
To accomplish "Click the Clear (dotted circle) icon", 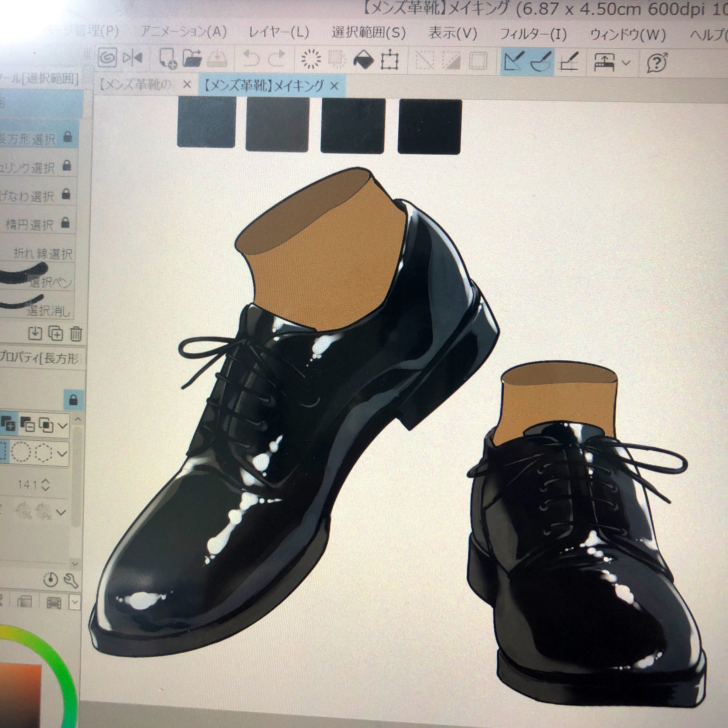I will pyautogui.click(x=311, y=59).
